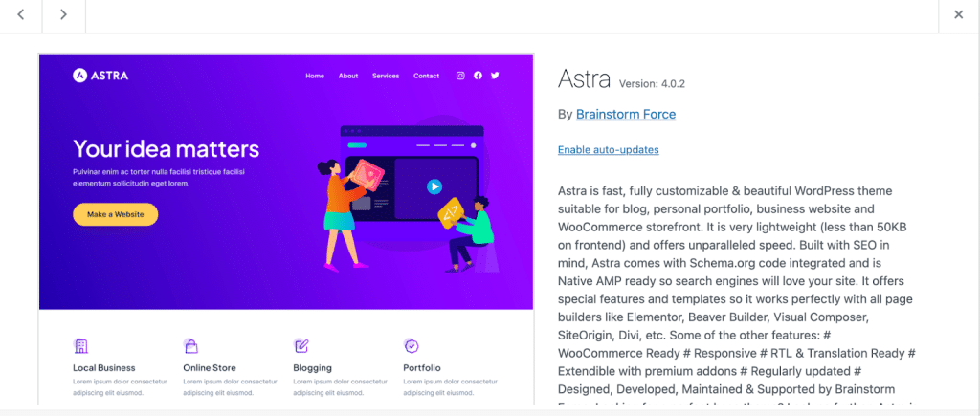Click the video play icon in illustration
This screenshot has height=416, width=980.
click(434, 186)
